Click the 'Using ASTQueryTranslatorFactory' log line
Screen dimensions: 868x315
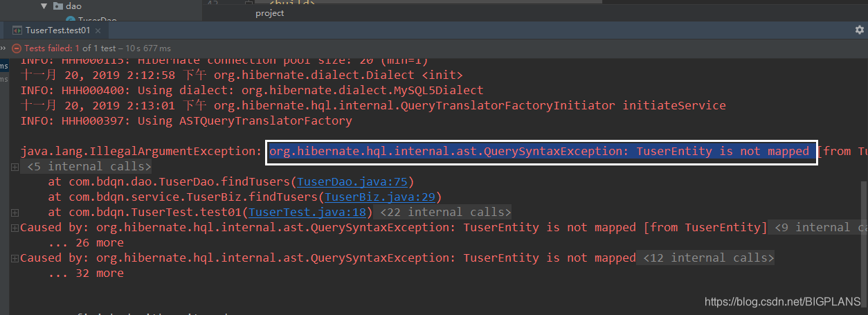(186, 120)
